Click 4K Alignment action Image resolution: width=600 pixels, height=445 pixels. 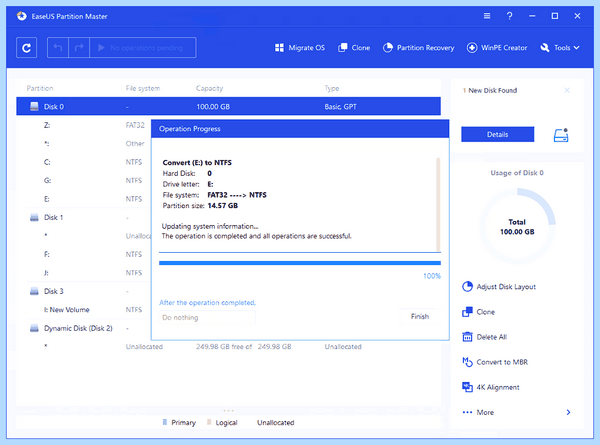coord(491,387)
